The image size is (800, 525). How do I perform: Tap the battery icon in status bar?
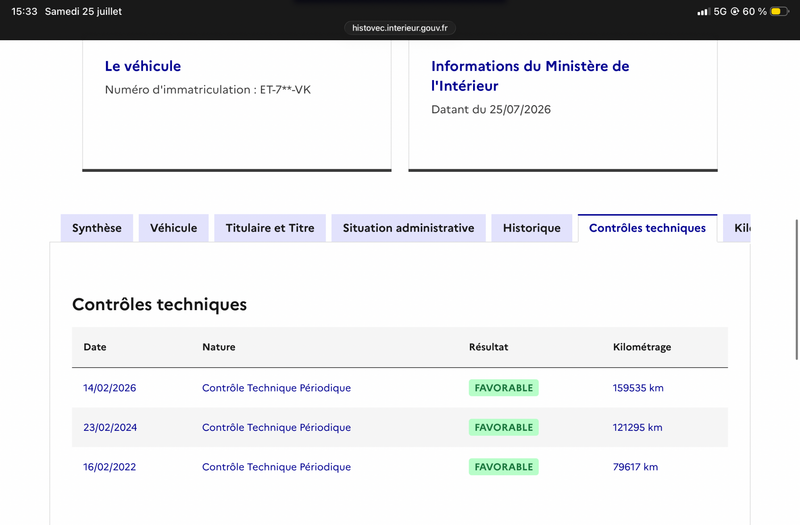(780, 11)
